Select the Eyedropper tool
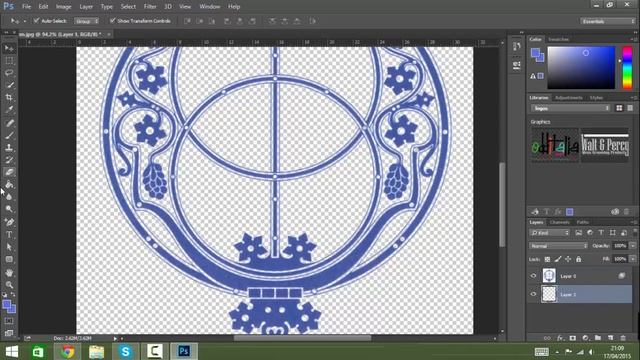Screen dimensions: 640x360 9,110
